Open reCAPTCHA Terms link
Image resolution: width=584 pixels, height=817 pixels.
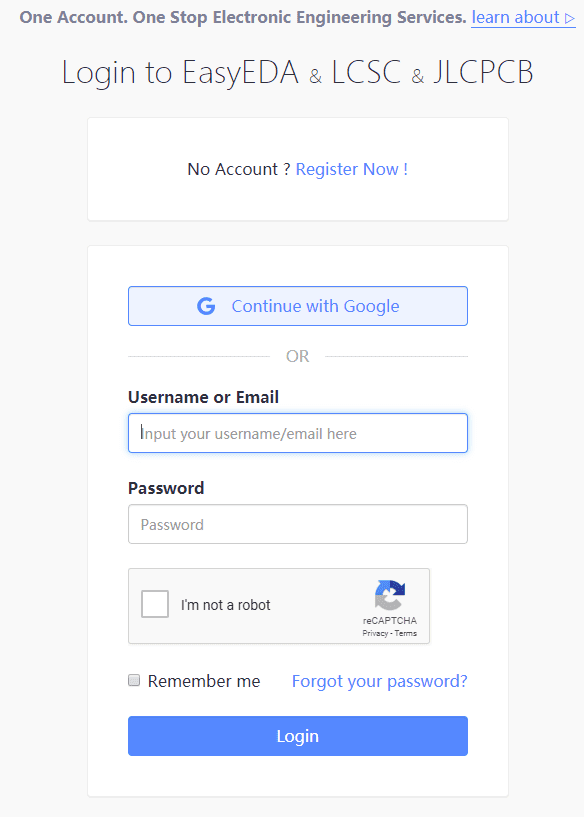405,634
